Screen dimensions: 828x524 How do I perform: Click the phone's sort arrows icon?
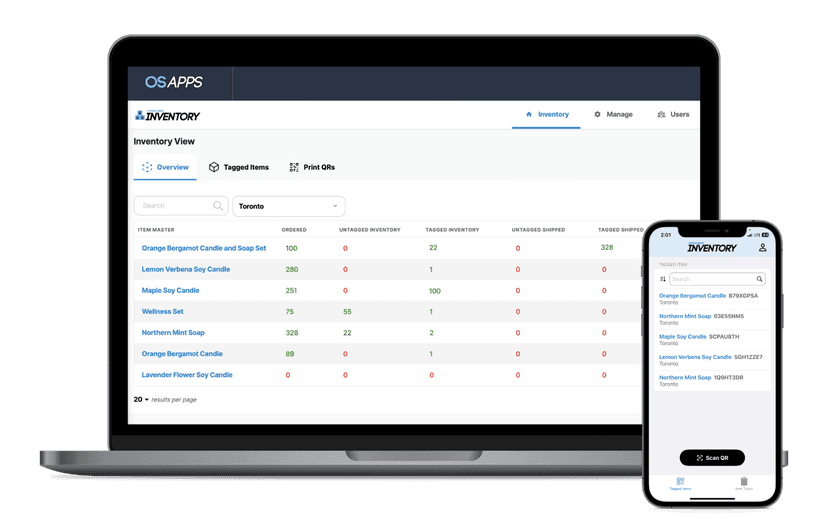(663, 279)
